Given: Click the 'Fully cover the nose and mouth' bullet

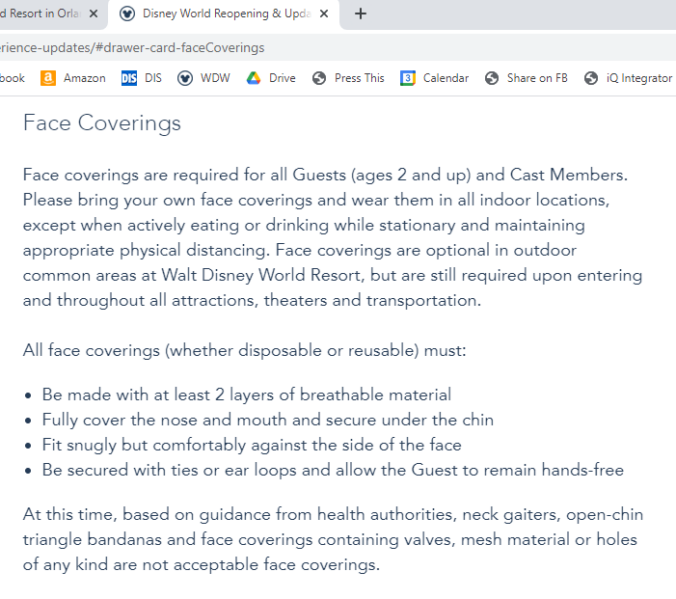Looking at the screenshot, I should tap(268, 420).
